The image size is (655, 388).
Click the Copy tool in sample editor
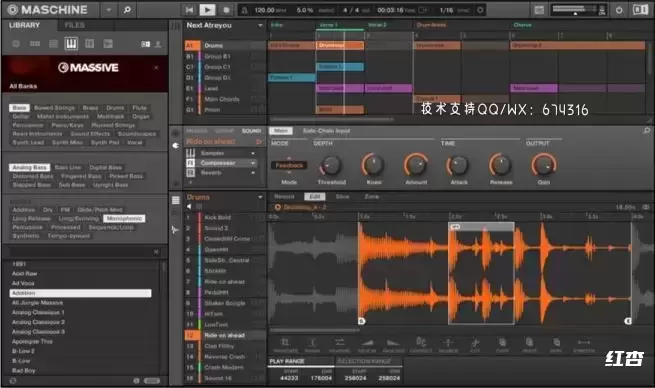coord(502,345)
